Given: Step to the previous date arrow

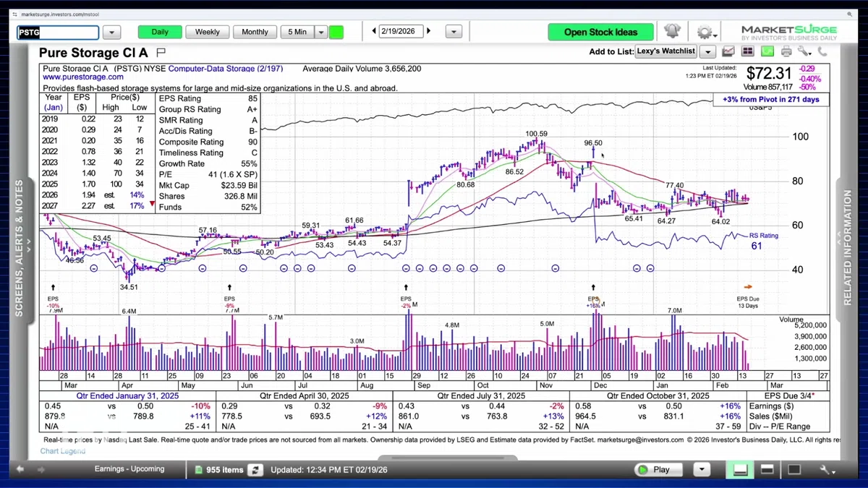Looking at the screenshot, I should [x=373, y=31].
